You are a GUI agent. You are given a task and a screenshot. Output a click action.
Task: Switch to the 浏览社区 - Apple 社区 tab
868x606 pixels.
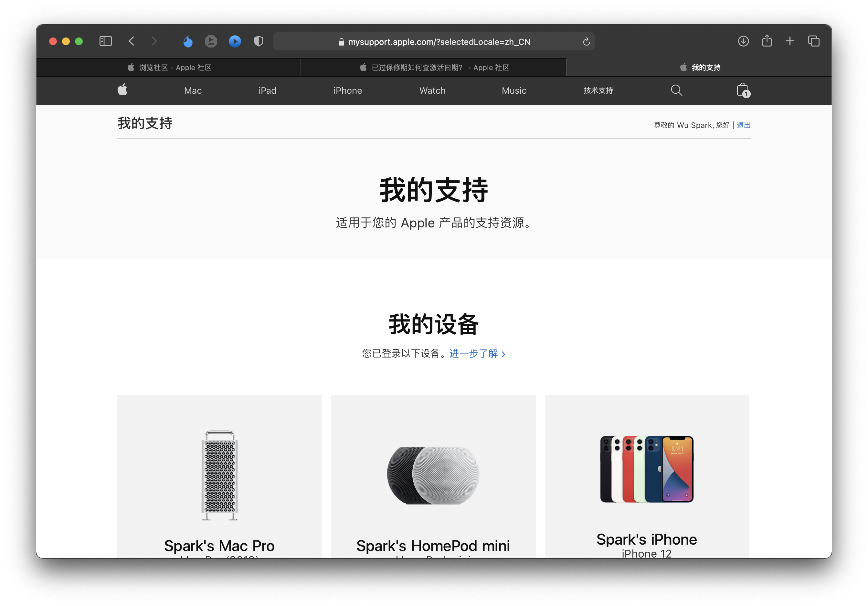click(169, 68)
